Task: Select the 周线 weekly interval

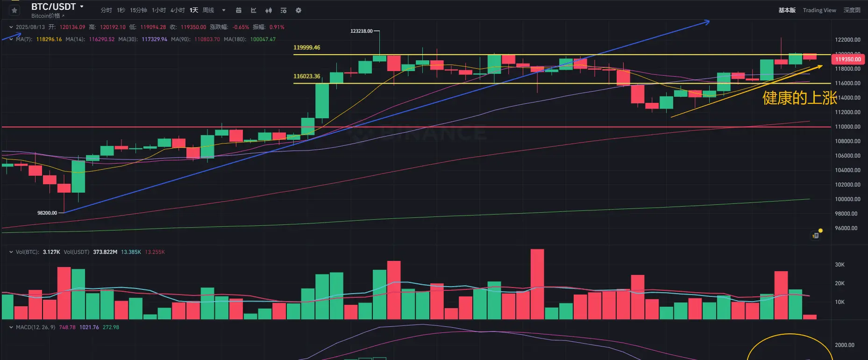Action: click(x=208, y=10)
